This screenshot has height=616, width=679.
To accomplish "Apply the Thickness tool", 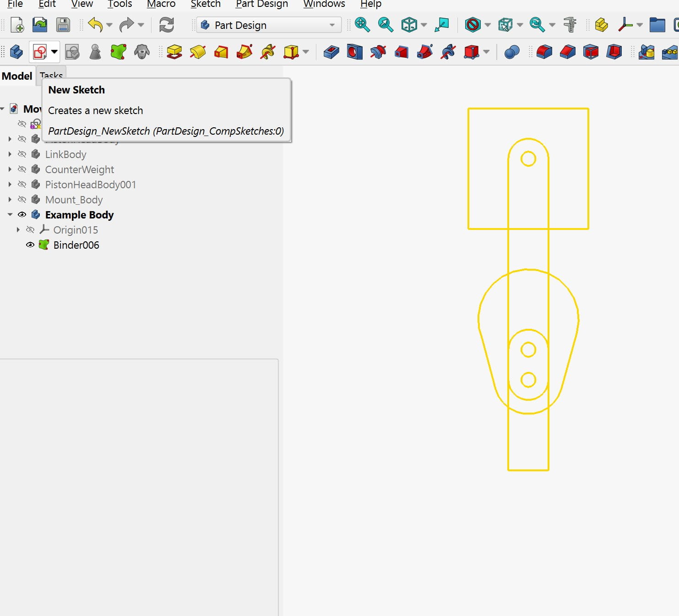I will point(614,52).
